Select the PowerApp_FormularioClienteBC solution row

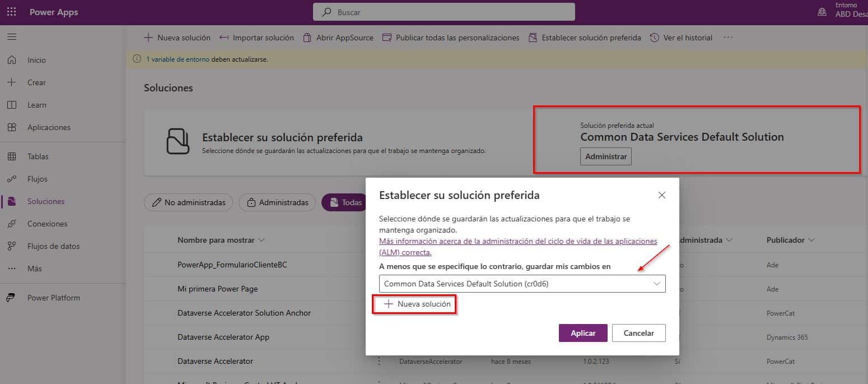(x=232, y=265)
